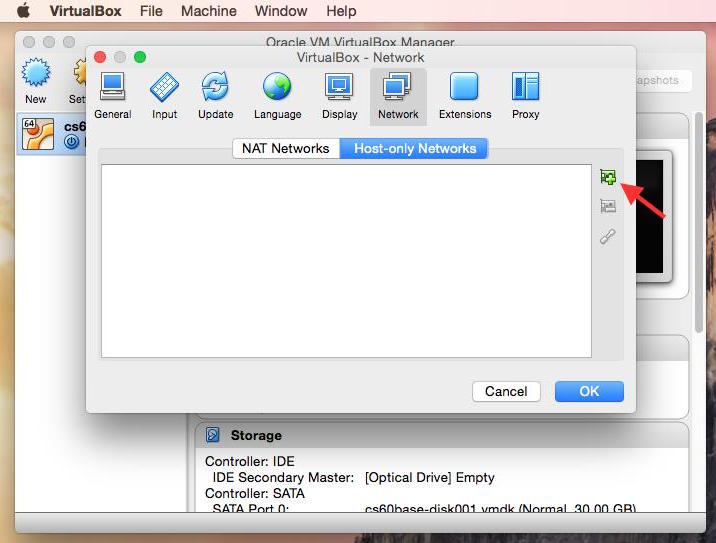The height and width of the screenshot is (543, 716).
Task: Confirm with the OK button
Action: pyautogui.click(x=589, y=391)
